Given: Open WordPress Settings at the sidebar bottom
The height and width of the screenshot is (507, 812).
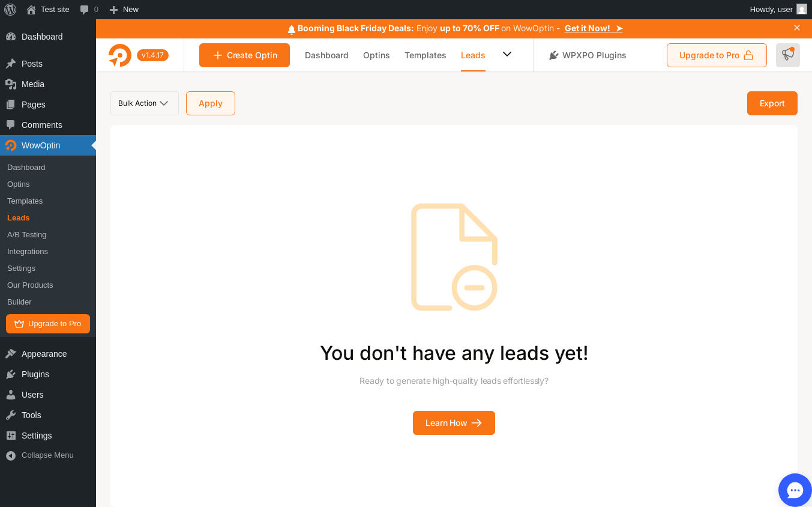Looking at the screenshot, I should 48,436.
